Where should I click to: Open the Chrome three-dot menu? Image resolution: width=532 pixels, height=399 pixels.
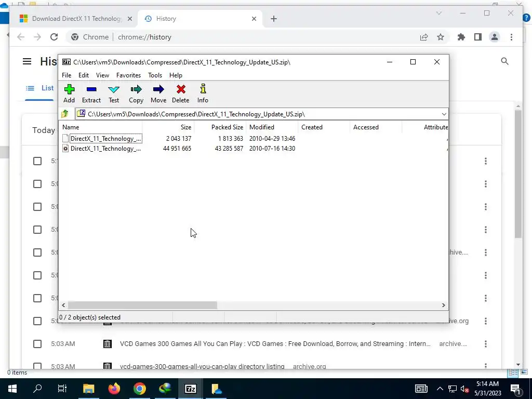click(x=511, y=37)
